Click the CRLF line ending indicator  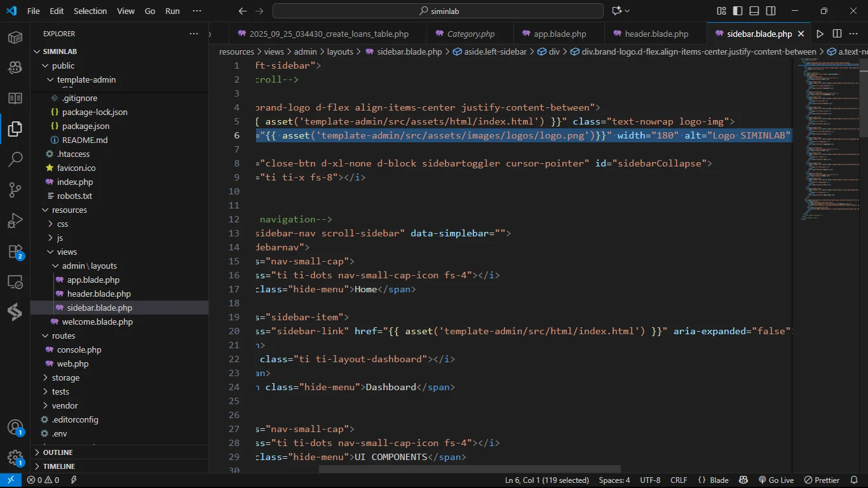[679, 480]
